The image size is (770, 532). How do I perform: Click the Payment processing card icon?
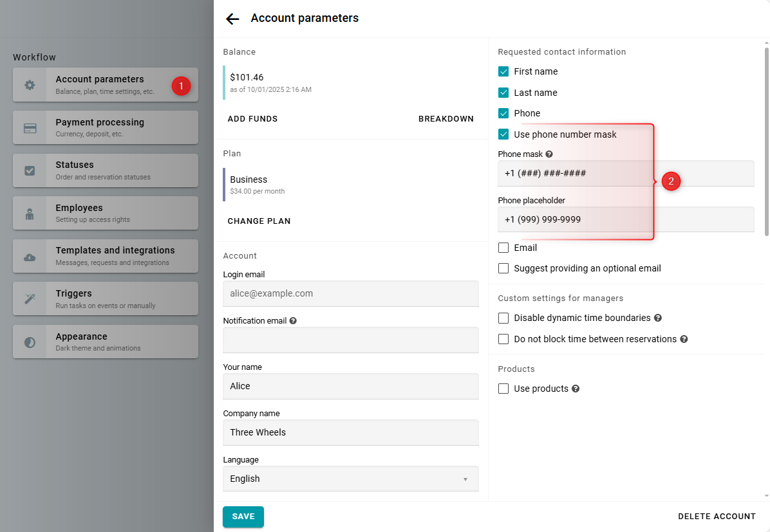click(30, 128)
